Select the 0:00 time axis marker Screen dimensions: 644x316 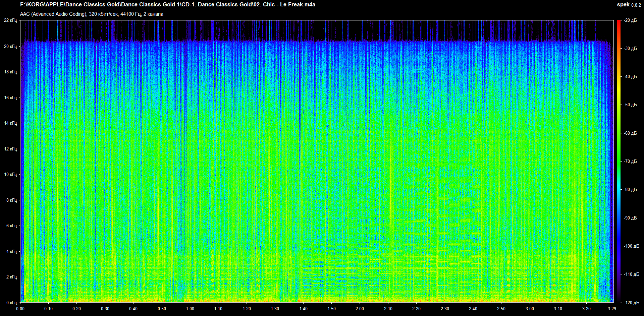(x=20, y=309)
